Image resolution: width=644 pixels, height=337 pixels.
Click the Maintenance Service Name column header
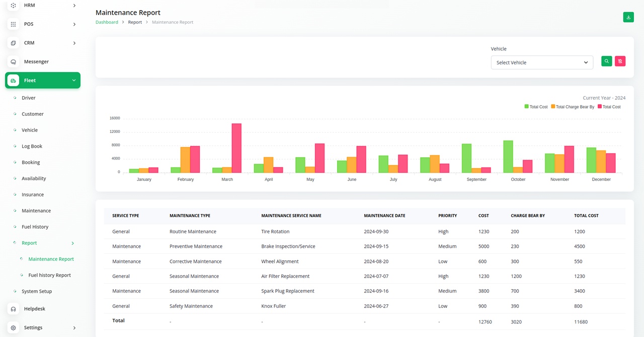point(291,216)
